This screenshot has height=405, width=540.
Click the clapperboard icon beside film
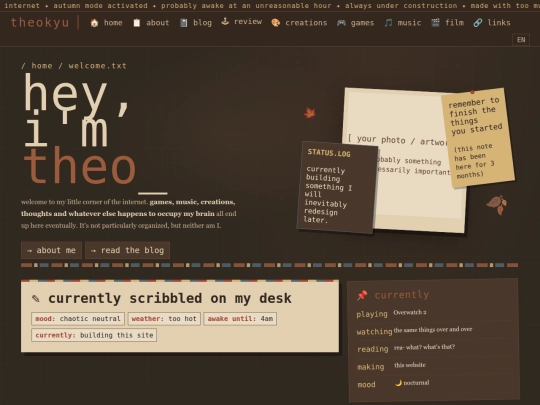435,23
